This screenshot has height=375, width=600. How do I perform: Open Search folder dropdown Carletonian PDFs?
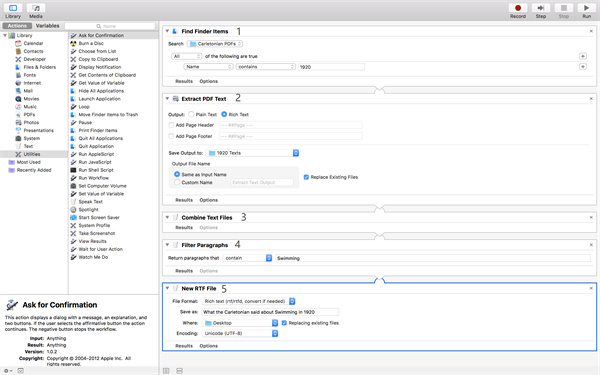(215, 44)
